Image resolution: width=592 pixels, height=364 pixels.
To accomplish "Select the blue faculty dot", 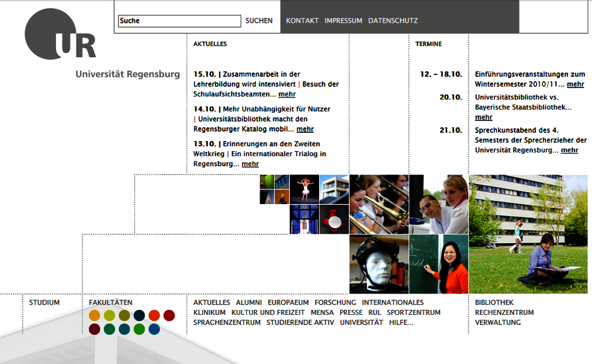I will tap(154, 329).
